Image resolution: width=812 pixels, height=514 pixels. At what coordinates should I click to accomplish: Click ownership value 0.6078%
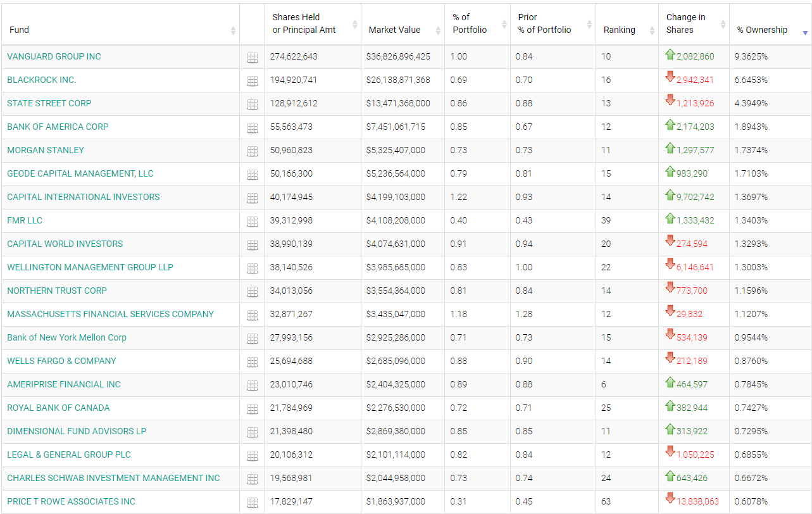coord(751,501)
